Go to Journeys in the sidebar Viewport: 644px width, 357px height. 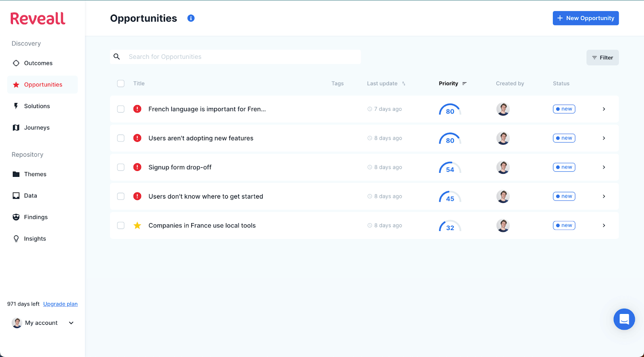37,128
